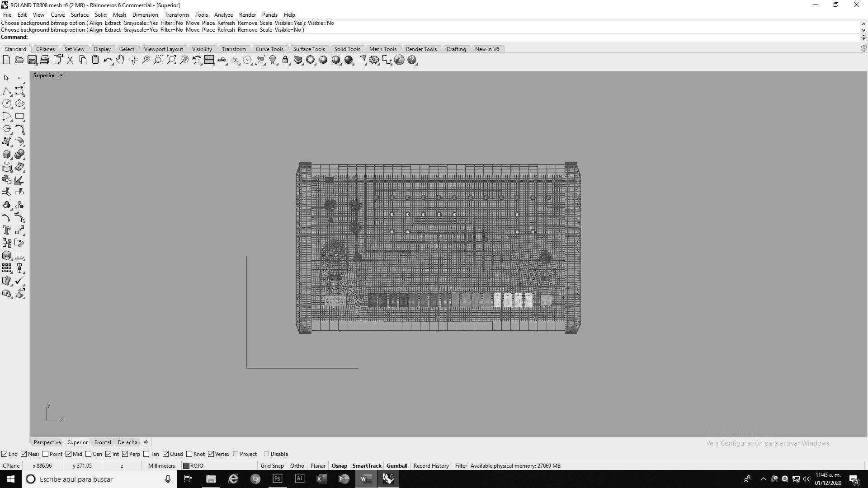Open the Millimeters units dropdown in status bar
868x488 pixels.
pos(161,466)
